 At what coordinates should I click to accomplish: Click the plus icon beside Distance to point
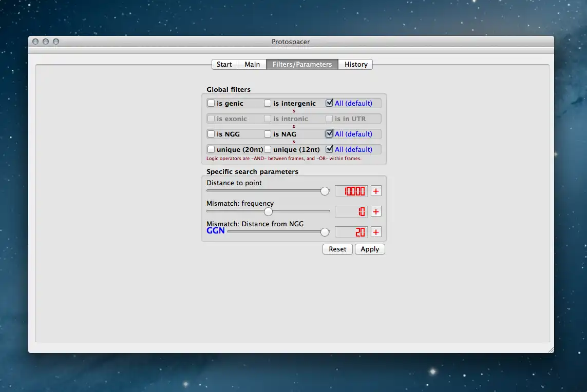tap(376, 191)
